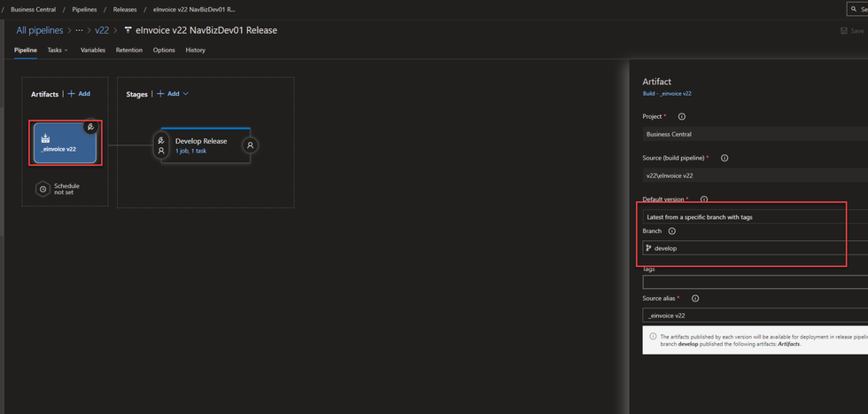This screenshot has width=868, height=414.
Task: Expand the breadcrumb ellipsis
Action: tap(79, 30)
